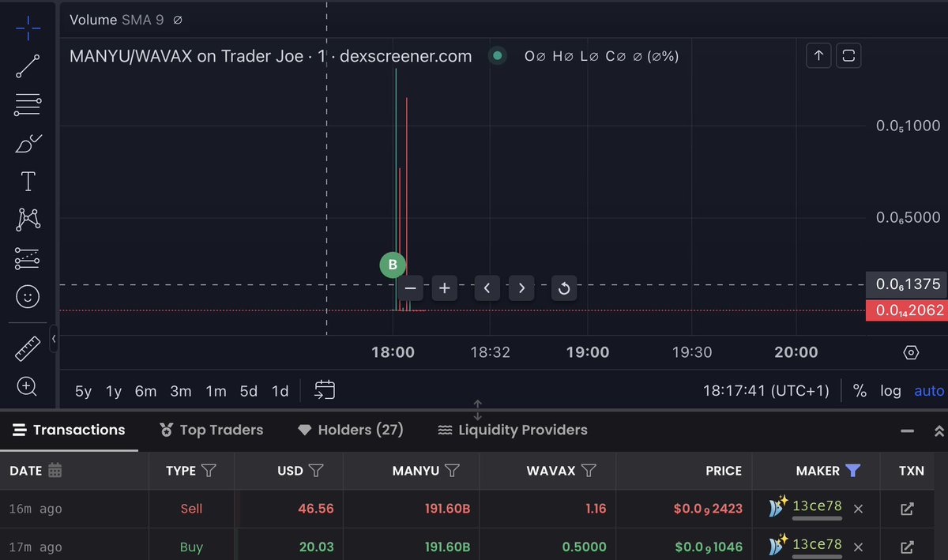The height and width of the screenshot is (560, 948).
Task: Open the patterns drawing tool
Action: (28, 220)
